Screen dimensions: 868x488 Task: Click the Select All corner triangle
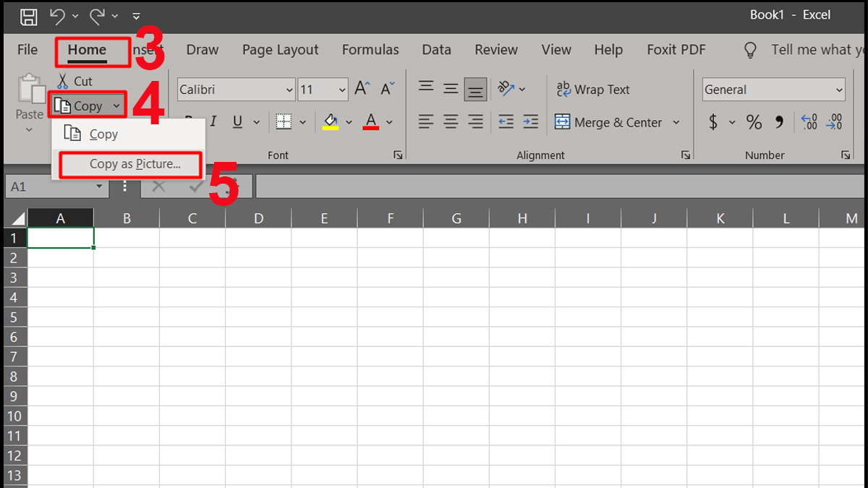point(15,218)
